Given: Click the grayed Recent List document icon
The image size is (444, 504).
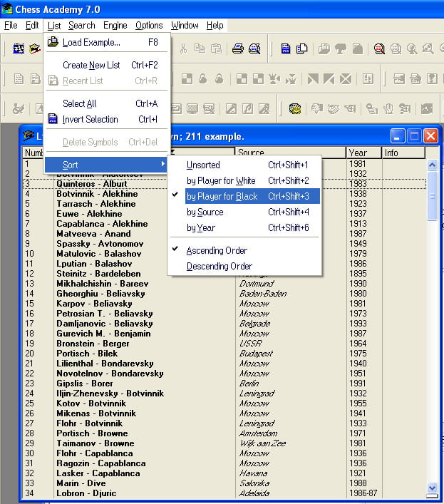Looking at the screenshot, I should pos(53,80).
